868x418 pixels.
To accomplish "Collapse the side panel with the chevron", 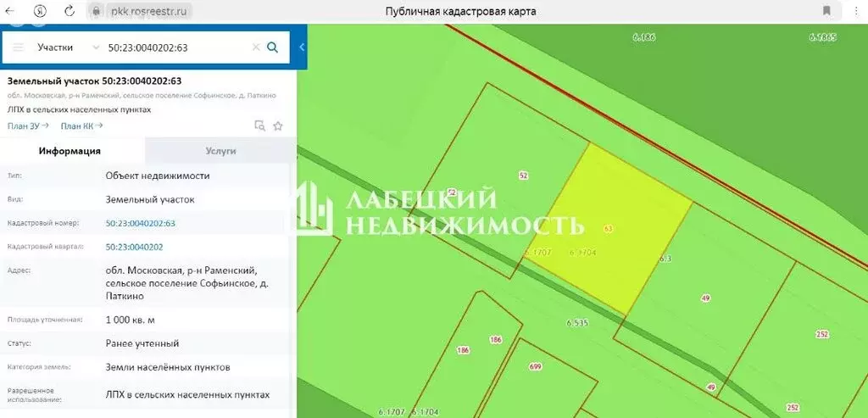I will [302, 47].
